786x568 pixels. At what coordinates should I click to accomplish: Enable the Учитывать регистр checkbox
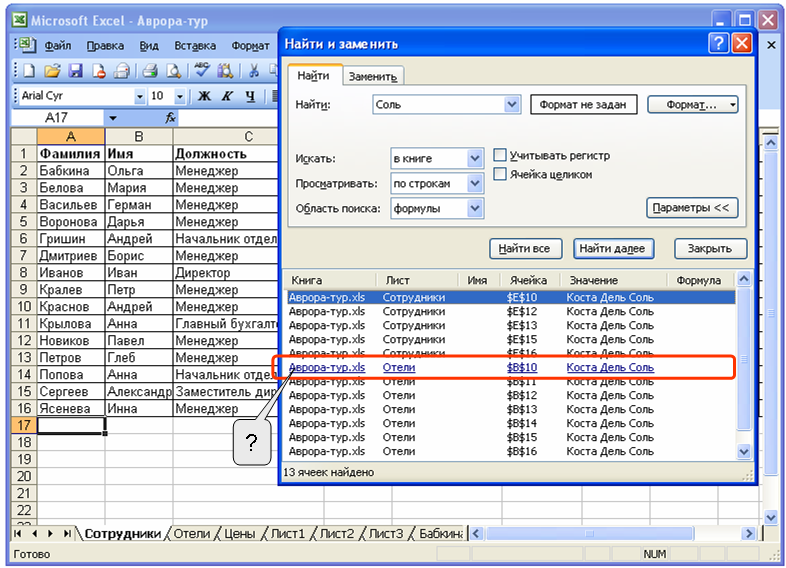click(x=500, y=154)
